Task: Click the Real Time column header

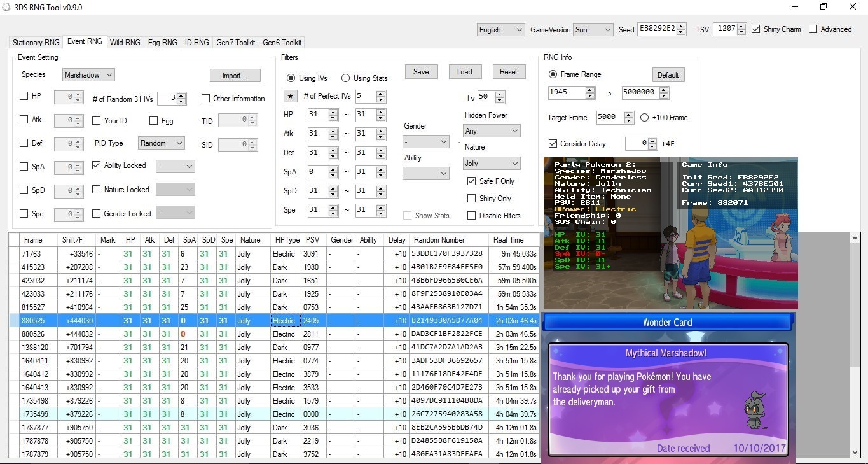Action: 514,240
